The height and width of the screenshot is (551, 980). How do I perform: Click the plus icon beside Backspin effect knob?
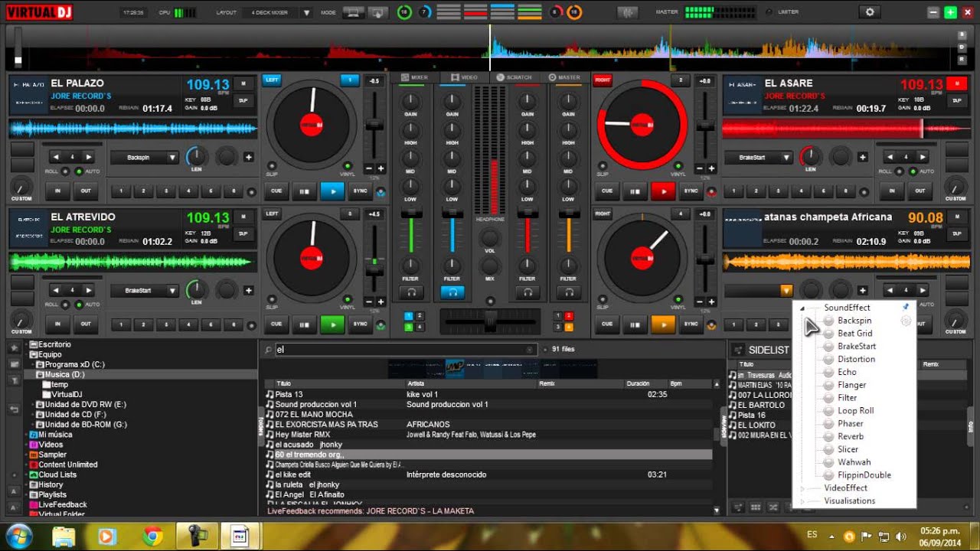(248, 157)
